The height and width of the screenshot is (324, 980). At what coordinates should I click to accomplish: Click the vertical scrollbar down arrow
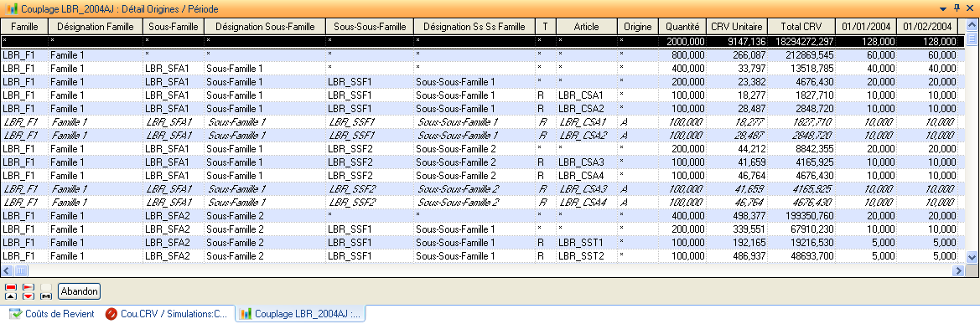coord(972,256)
